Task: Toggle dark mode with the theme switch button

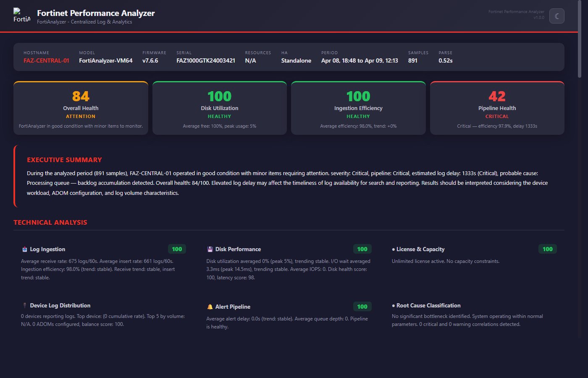Action: [x=556, y=16]
